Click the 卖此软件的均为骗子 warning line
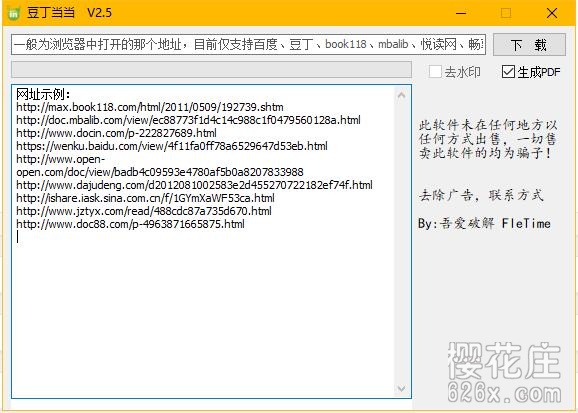The width and height of the screenshot is (578, 413). point(485,153)
